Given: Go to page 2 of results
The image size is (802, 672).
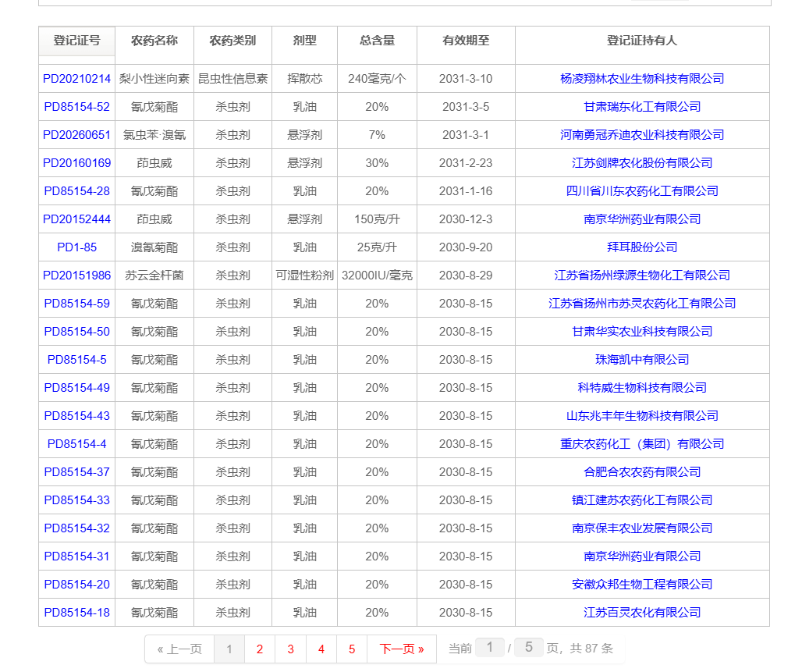Looking at the screenshot, I should point(259,649).
